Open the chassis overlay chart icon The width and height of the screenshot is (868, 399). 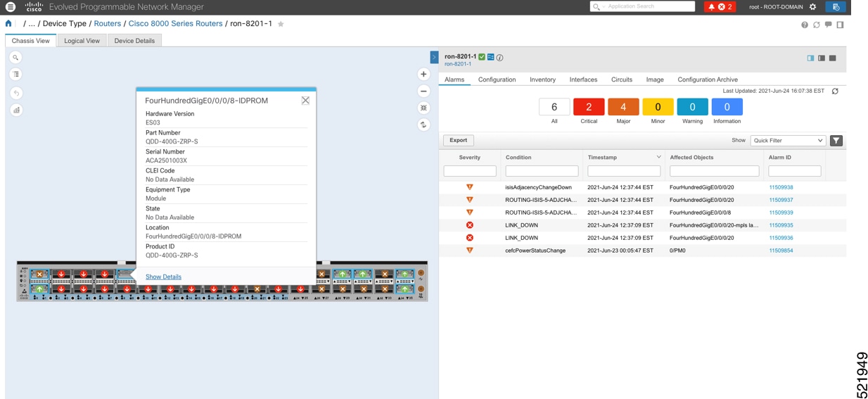pos(15,110)
